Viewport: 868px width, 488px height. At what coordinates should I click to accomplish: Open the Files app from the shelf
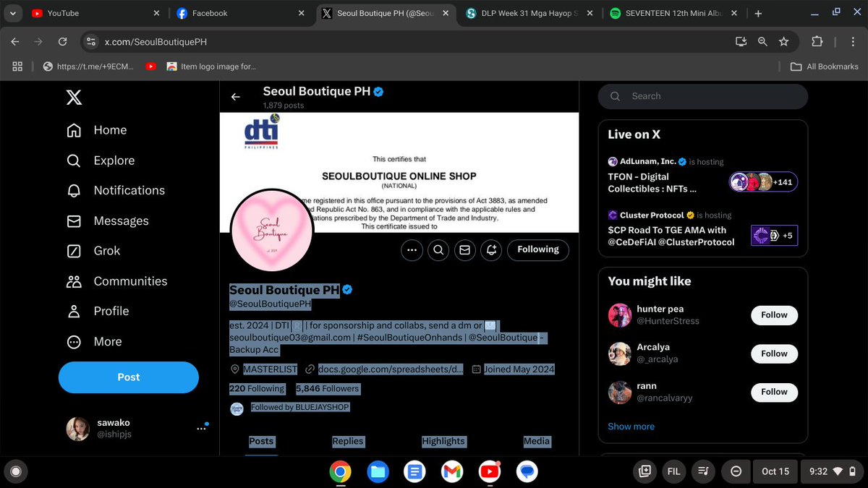[x=378, y=471]
